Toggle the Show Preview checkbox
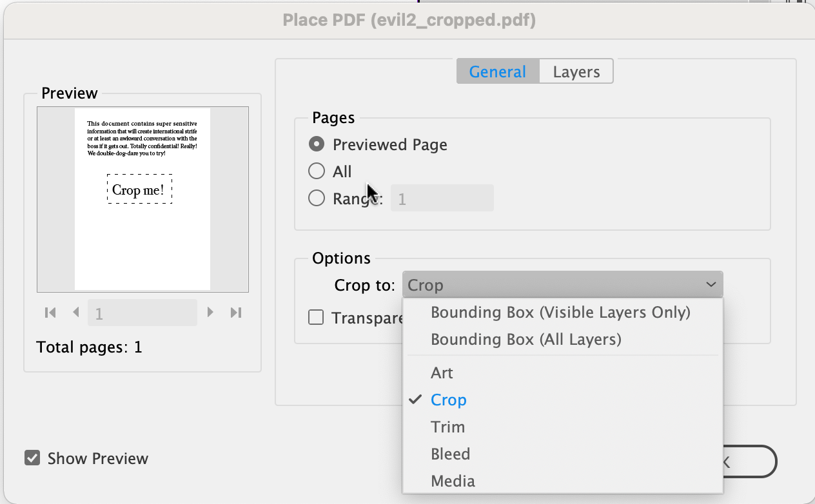815x504 pixels. (x=32, y=458)
